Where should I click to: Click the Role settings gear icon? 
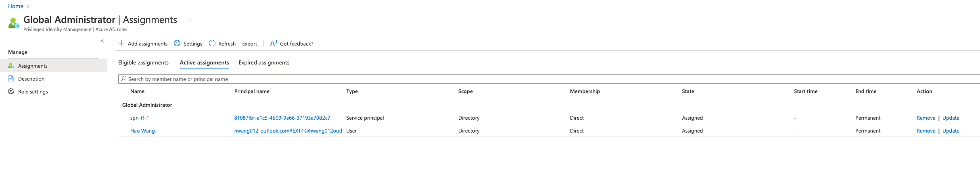(x=11, y=91)
